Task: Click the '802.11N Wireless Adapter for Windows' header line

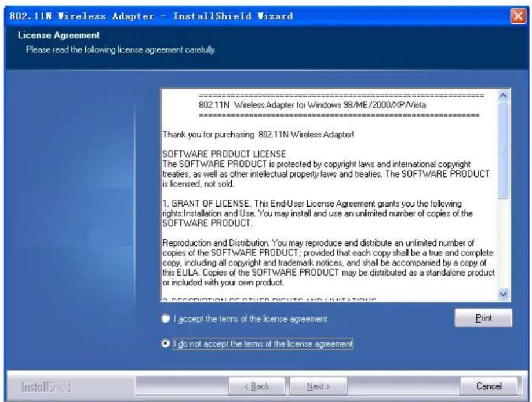Action: pos(312,105)
